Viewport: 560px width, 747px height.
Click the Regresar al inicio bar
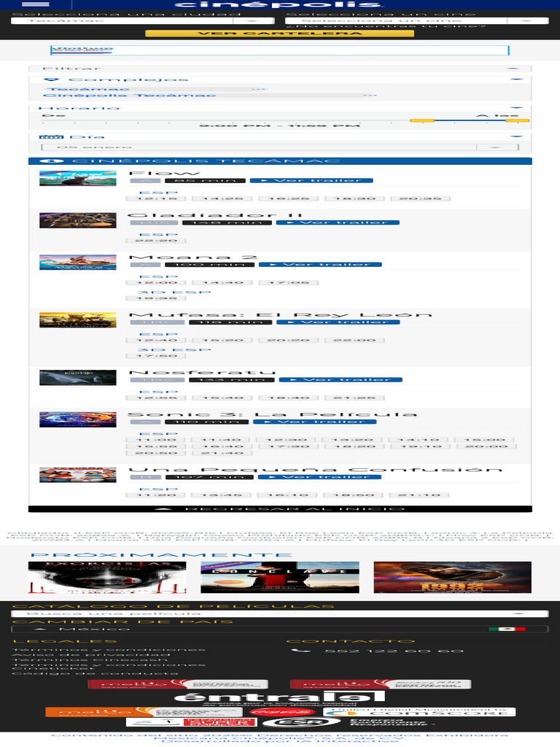tap(280, 508)
